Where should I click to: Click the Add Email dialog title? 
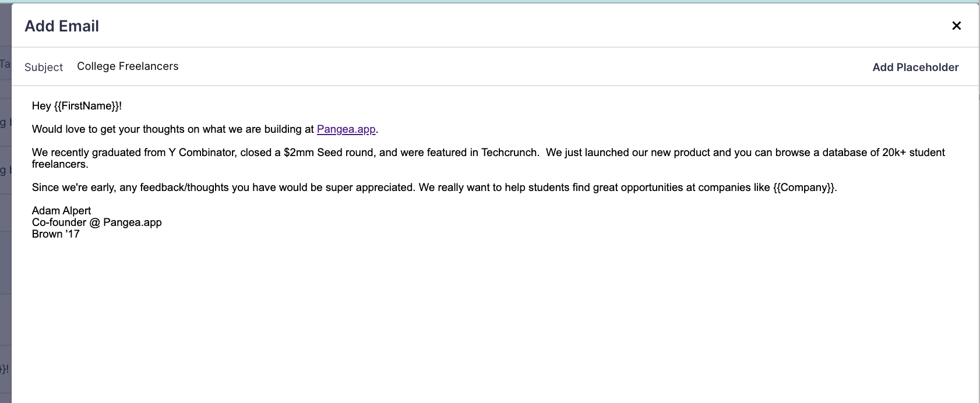pyautogui.click(x=62, y=26)
